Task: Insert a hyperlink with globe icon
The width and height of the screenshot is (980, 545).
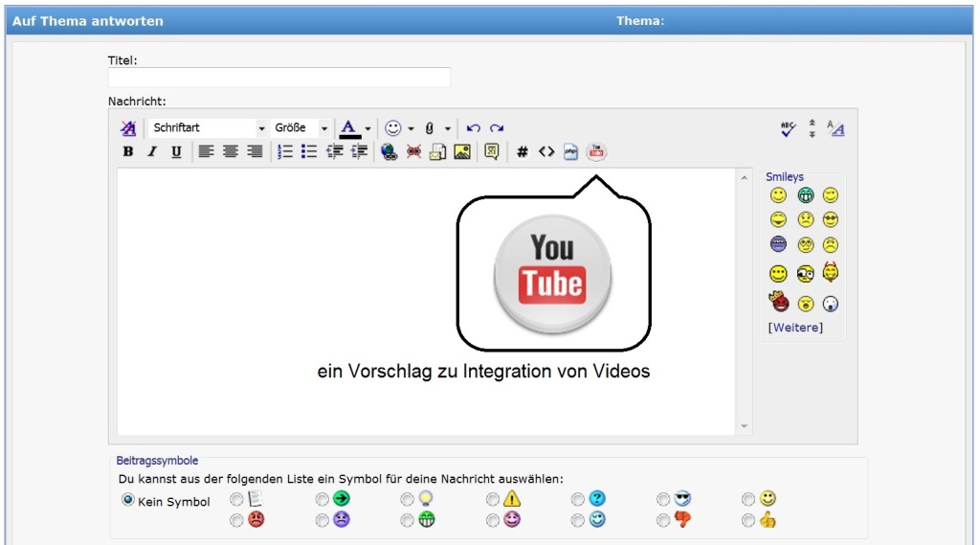Action: (389, 151)
